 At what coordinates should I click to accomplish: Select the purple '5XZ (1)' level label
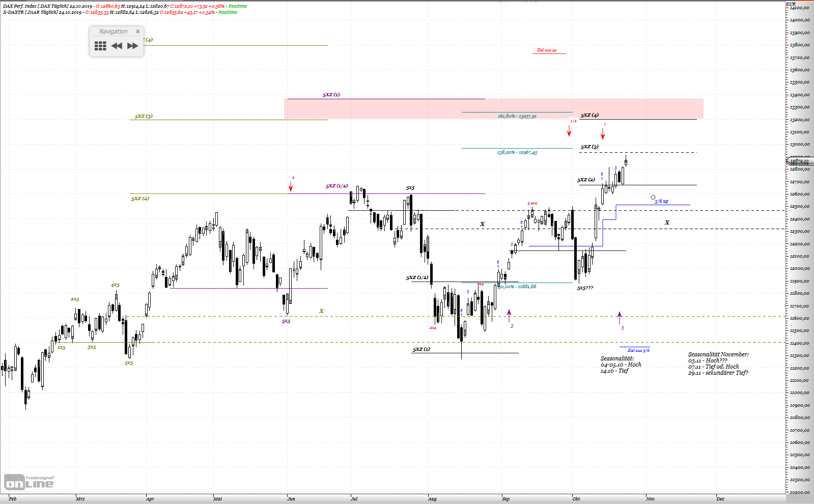click(x=331, y=95)
